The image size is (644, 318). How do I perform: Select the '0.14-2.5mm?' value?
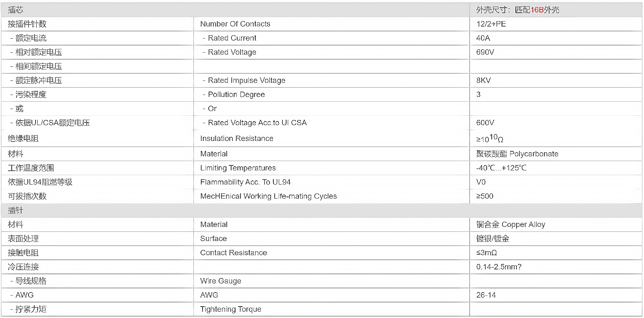499,267
